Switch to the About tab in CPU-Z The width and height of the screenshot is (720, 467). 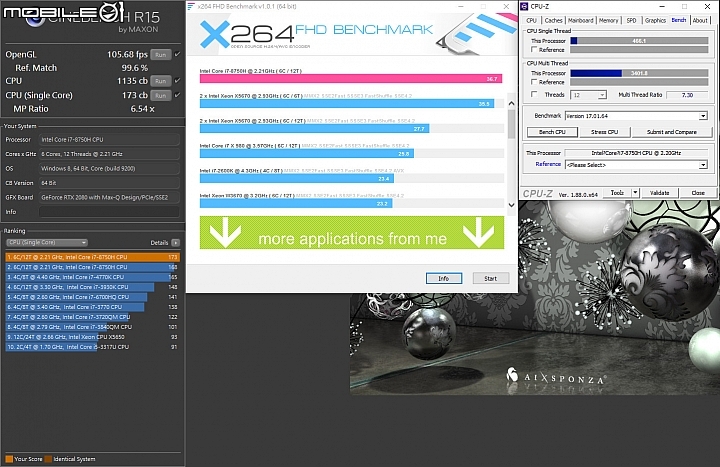[700, 21]
